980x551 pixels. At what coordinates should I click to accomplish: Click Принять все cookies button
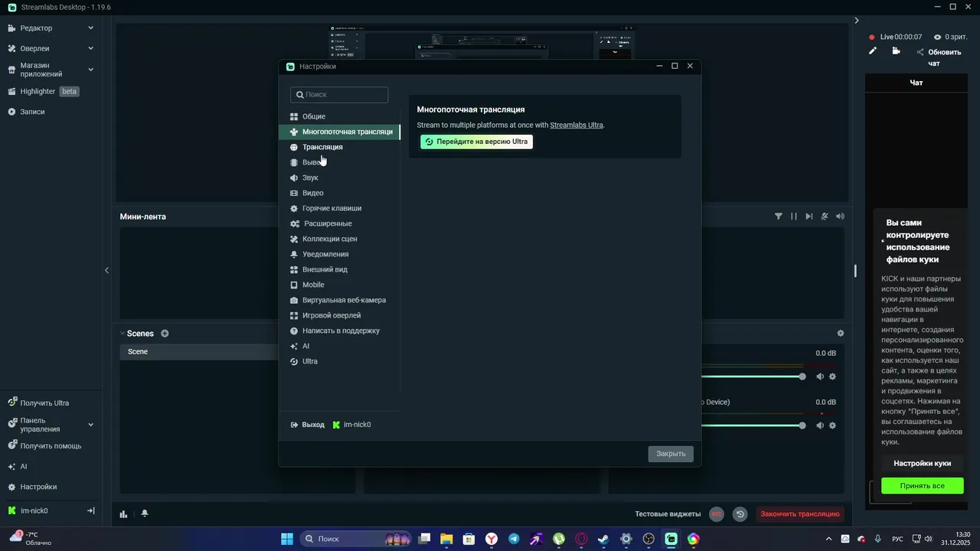point(922,486)
